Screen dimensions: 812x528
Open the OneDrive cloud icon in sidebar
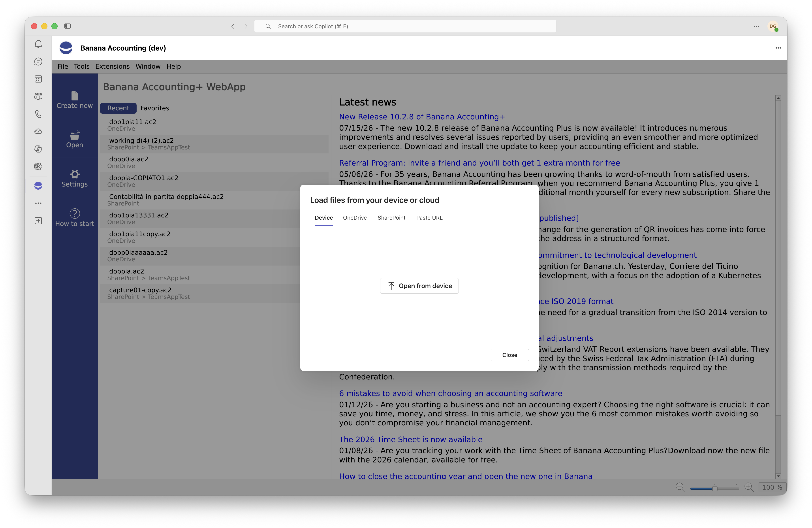coord(38,131)
